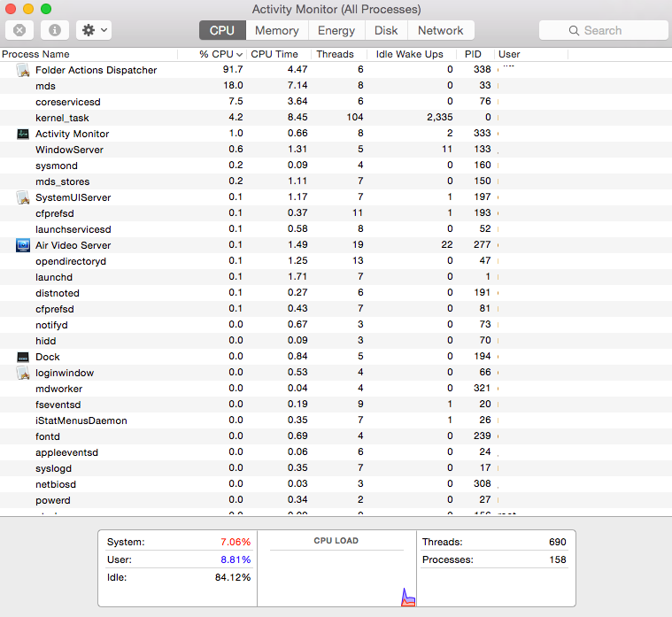Click the Threads count 690
Image resolution: width=672 pixels, height=617 pixels.
[x=558, y=542]
